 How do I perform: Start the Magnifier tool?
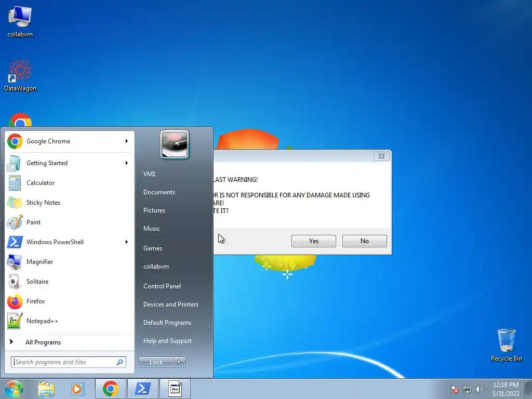click(70, 262)
